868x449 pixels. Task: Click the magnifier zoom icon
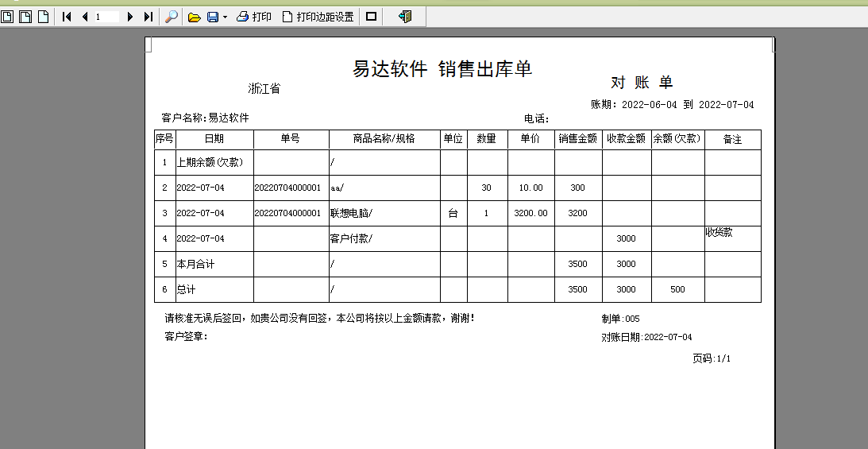[x=172, y=17]
